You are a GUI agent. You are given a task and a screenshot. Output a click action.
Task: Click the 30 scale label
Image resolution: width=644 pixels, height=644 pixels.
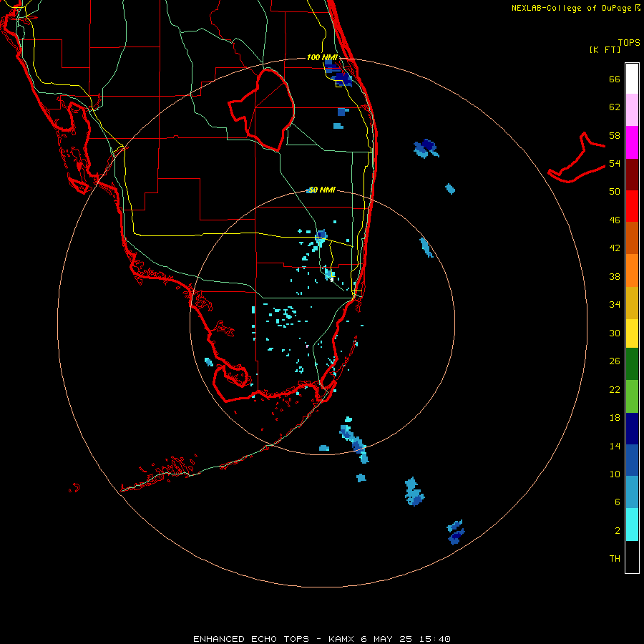(615, 333)
